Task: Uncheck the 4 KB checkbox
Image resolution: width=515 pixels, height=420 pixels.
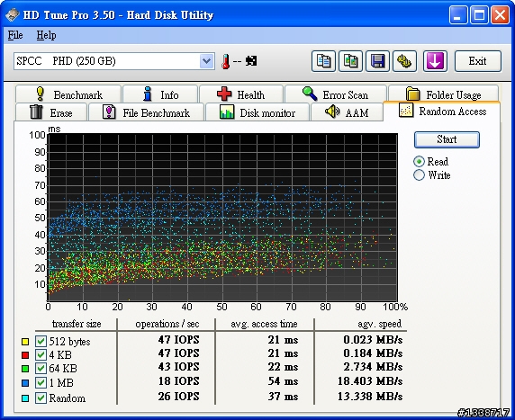Action: [41, 355]
